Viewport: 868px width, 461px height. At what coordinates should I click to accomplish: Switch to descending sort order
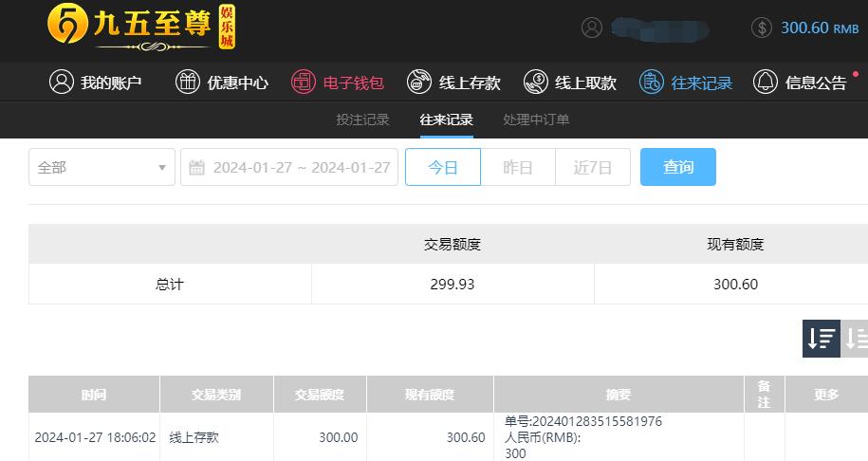tap(822, 338)
